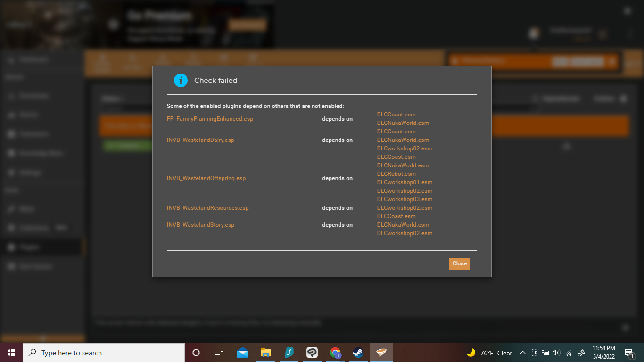The image size is (644, 362).
Task: Open Cortana from the taskbar
Action: pyautogui.click(x=196, y=353)
